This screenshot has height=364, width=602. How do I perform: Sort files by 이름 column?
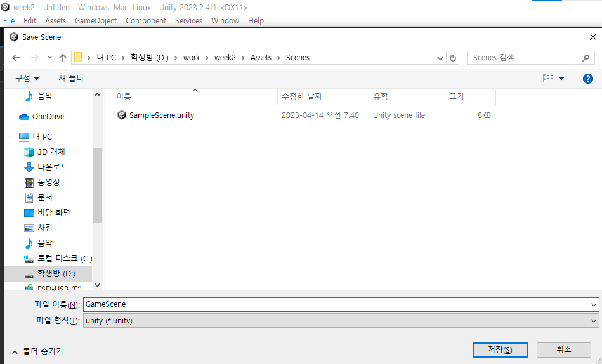[x=124, y=96]
